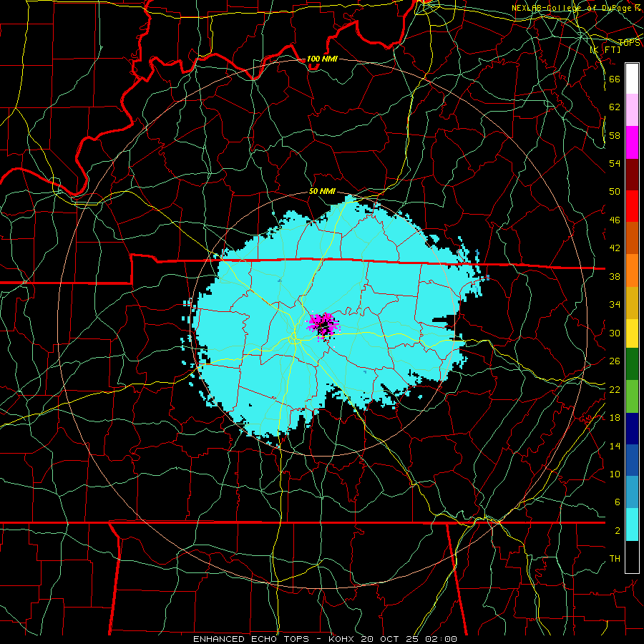
Task: Click the '30' legend label
Action: (x=615, y=333)
